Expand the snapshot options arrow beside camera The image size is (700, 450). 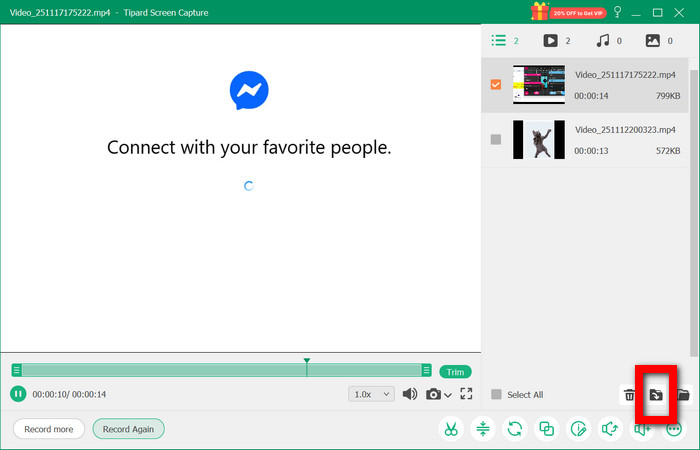pyautogui.click(x=448, y=395)
